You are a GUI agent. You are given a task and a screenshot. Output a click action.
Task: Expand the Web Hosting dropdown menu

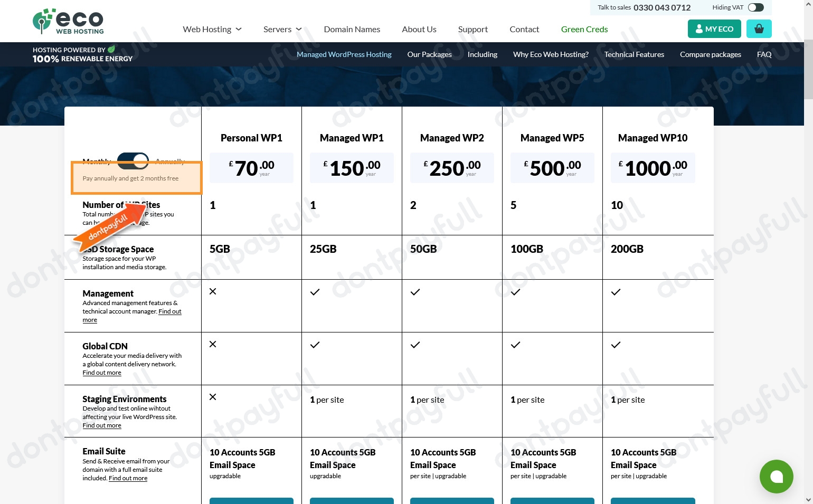coord(212,29)
